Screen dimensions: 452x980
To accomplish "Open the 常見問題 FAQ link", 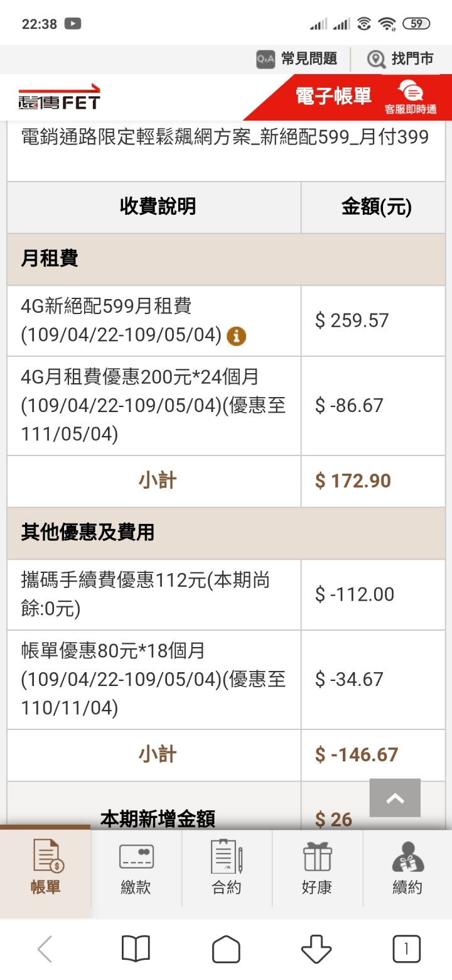I will click(x=296, y=59).
